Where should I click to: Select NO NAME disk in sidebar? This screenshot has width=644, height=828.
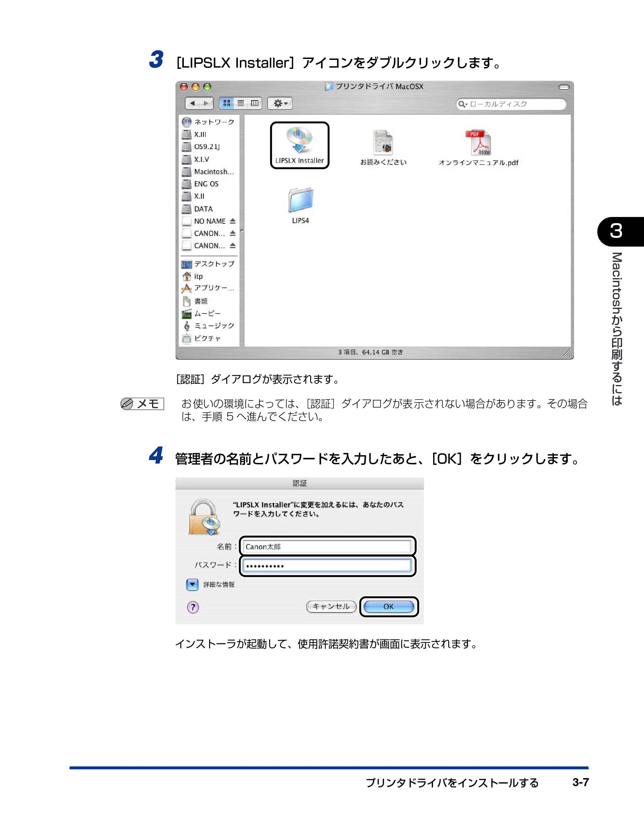(x=204, y=221)
